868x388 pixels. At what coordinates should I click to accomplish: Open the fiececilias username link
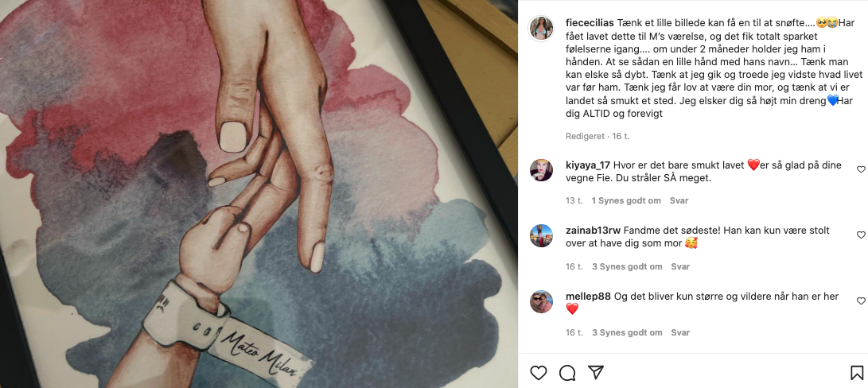(590, 23)
